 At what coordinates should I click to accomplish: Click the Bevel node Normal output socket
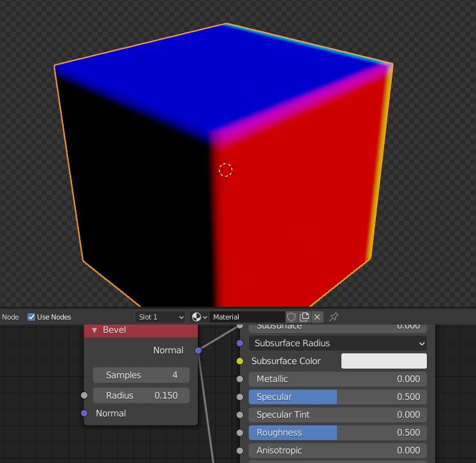[198, 350]
